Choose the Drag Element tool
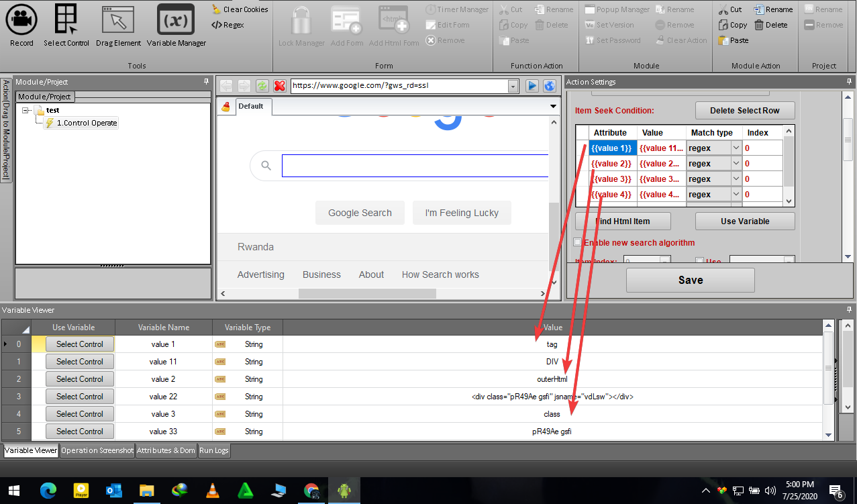857x504 pixels. tap(117, 25)
